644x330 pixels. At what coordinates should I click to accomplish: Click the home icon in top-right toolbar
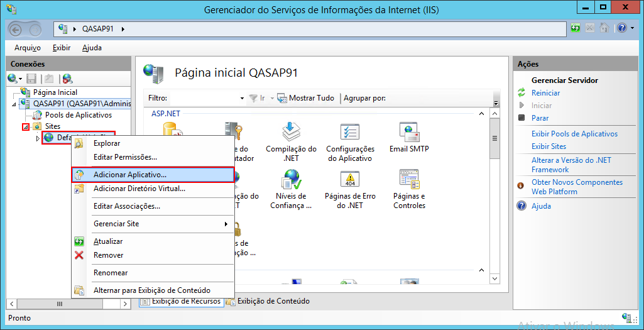[604, 28]
